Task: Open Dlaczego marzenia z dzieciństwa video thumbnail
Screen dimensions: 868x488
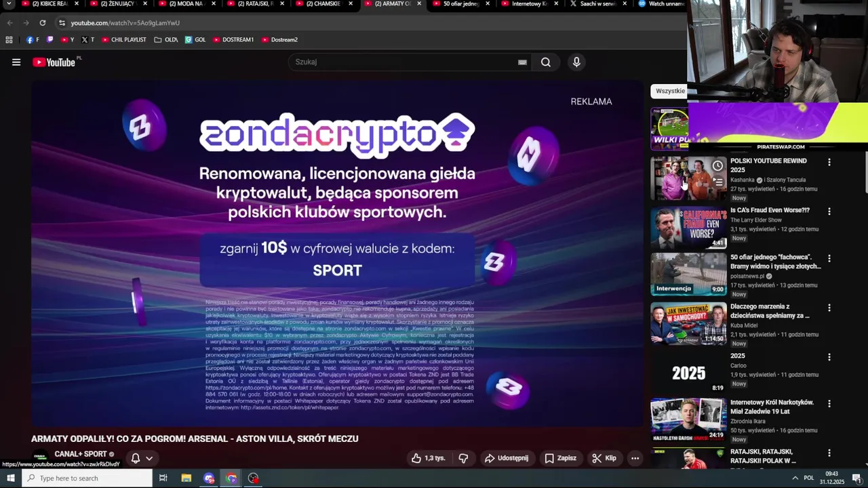Action: [688, 323]
